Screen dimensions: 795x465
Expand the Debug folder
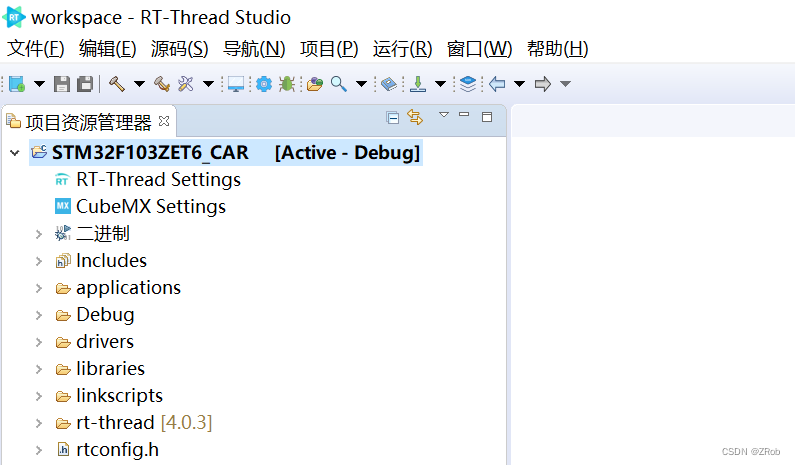(39, 315)
